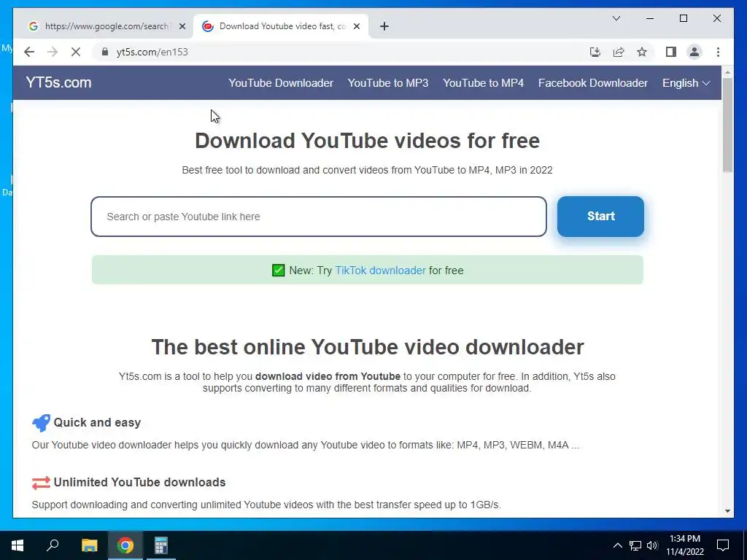Click the page vertical scrollbar thumb

pos(727,125)
